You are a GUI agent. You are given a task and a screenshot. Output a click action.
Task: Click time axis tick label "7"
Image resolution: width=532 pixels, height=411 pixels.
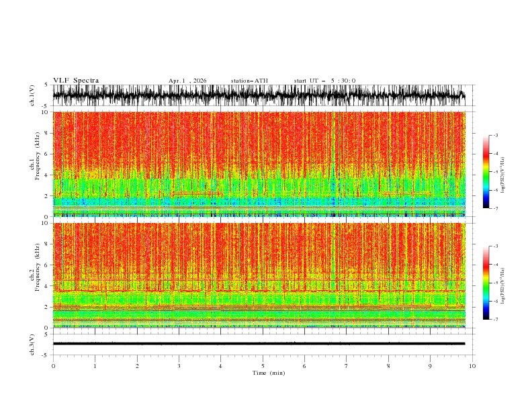347,366
